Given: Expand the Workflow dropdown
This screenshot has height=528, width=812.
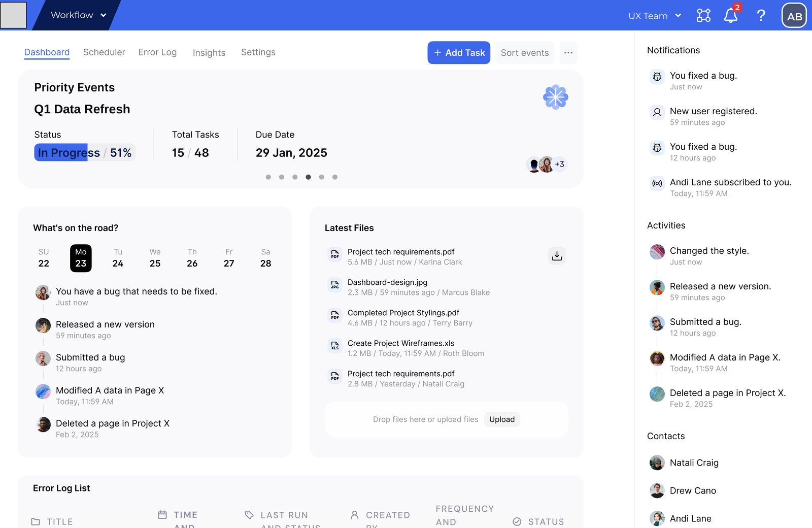Looking at the screenshot, I should click(x=78, y=15).
